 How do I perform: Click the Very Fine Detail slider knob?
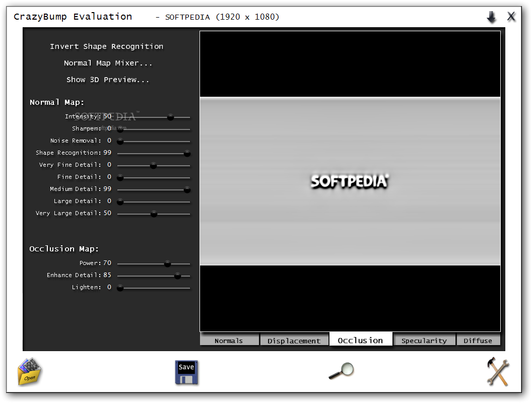[153, 166]
